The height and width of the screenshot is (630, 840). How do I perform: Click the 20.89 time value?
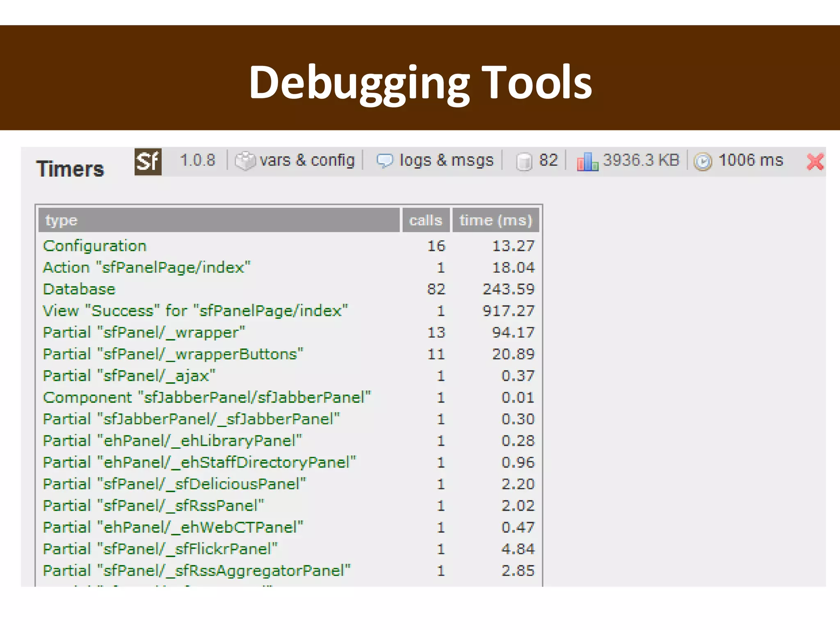pyautogui.click(x=514, y=354)
